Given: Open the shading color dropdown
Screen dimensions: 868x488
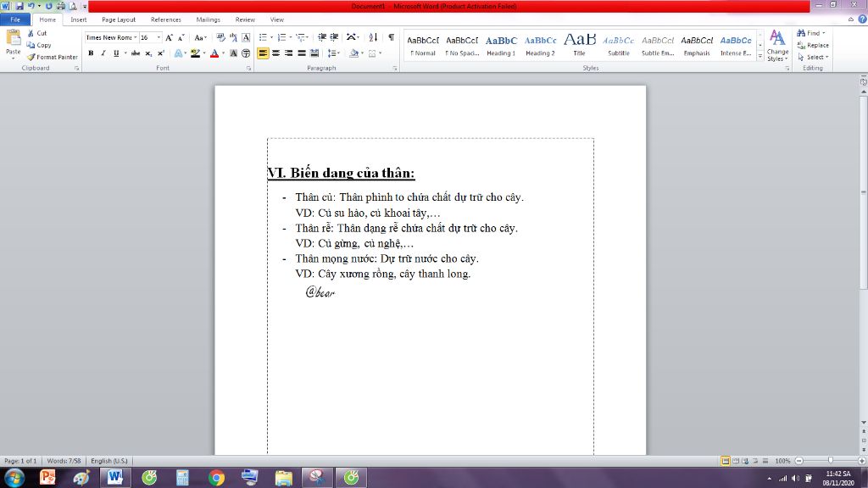Looking at the screenshot, I should pyautogui.click(x=362, y=53).
